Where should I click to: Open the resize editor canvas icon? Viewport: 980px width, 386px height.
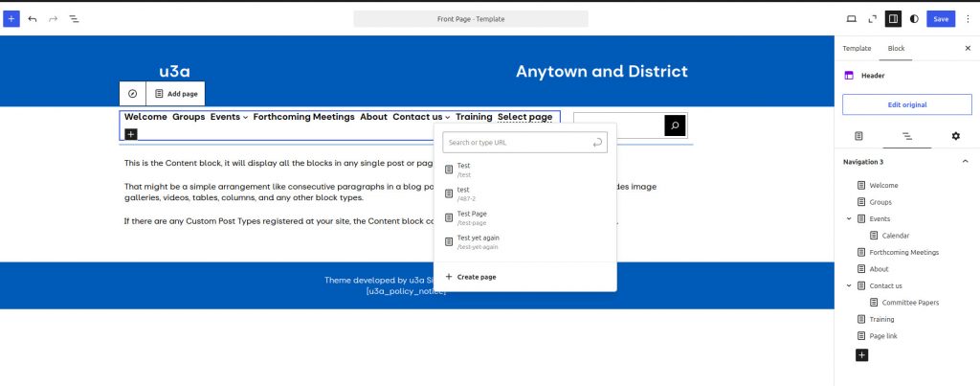[x=873, y=19]
